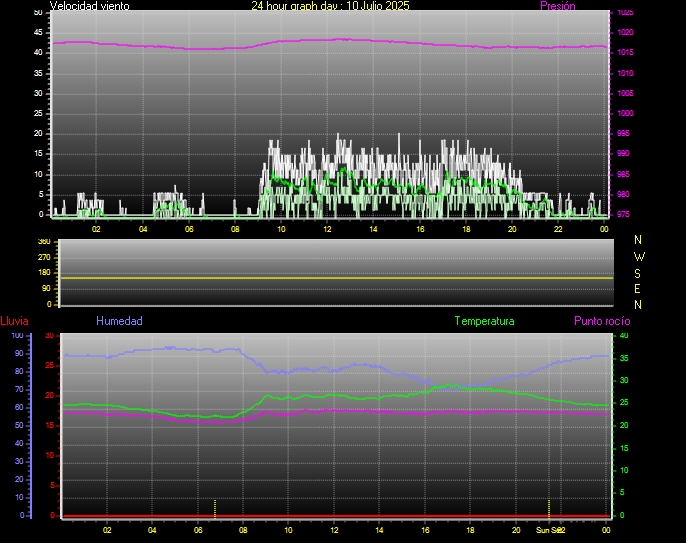Select the "Punto rocío" label

[x=602, y=321]
